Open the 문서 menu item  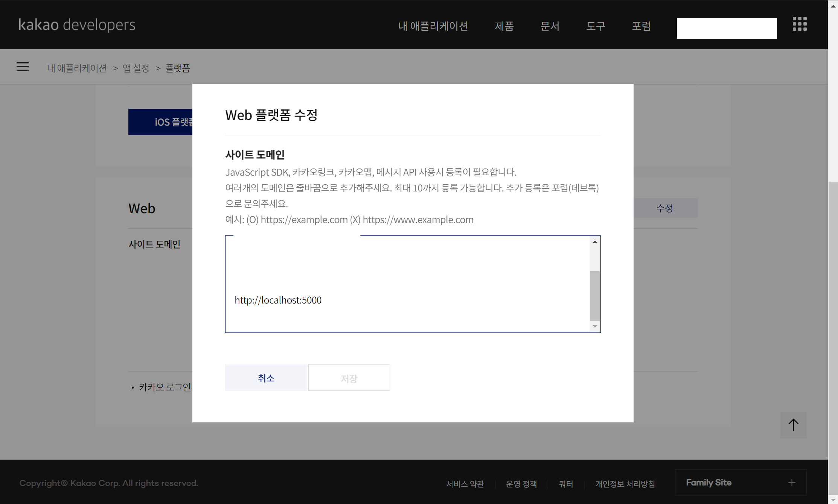(x=550, y=26)
